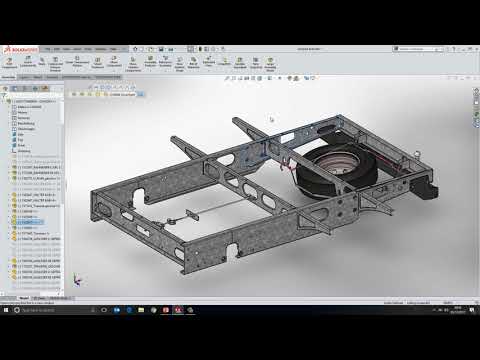Screen dimensions: 480x360
Task: Click the Update SpeedPak tool
Action: coord(240,63)
